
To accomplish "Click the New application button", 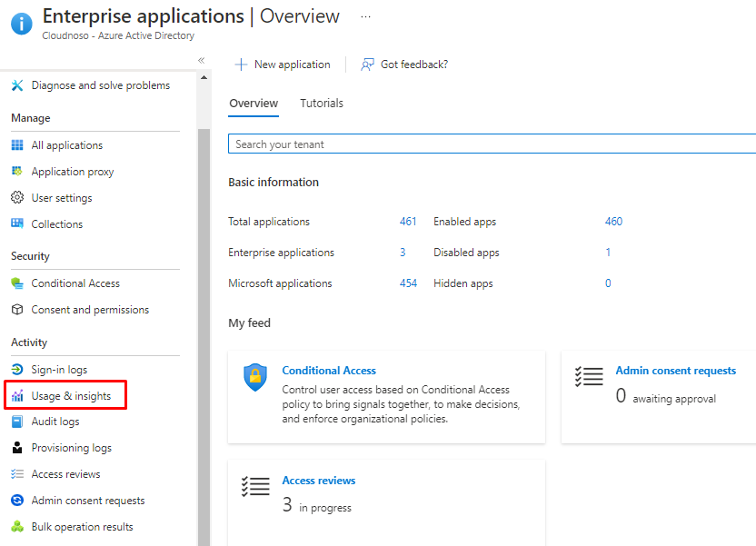I will pyautogui.click(x=283, y=65).
